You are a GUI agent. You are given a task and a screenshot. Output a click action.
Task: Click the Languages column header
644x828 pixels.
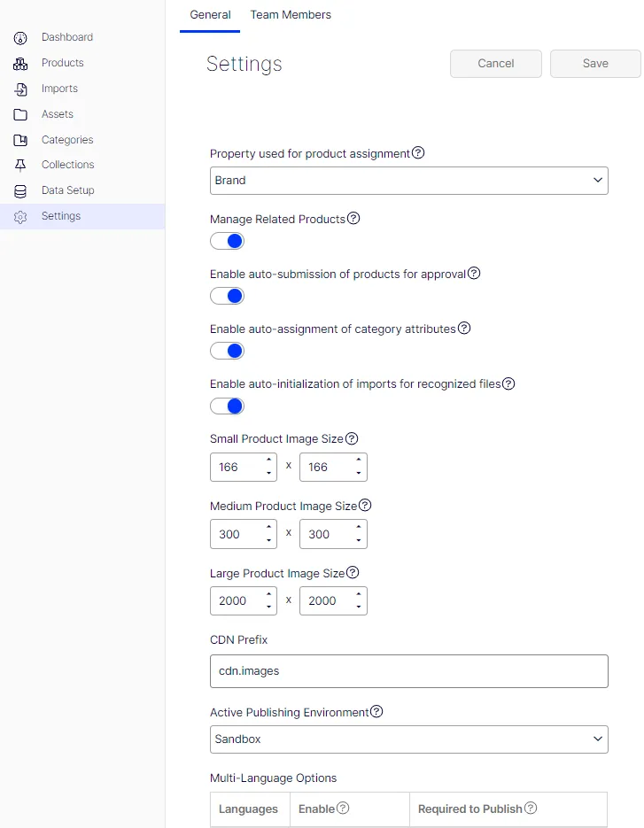[x=248, y=809]
